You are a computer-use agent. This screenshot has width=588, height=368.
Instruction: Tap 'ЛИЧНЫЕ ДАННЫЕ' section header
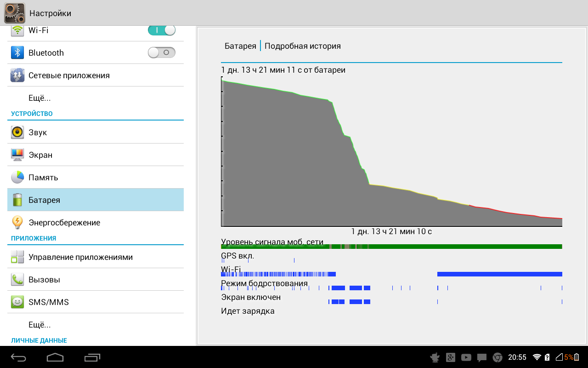[39, 340]
